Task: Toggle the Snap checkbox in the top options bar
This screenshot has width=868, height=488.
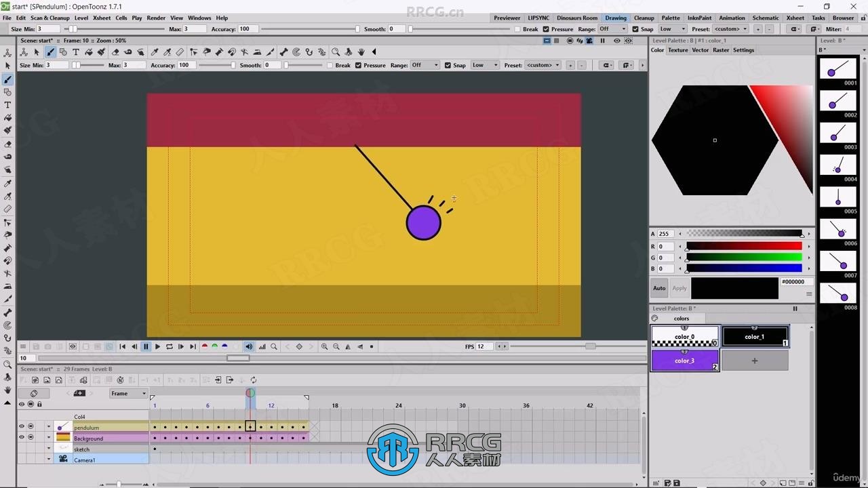Action: 635,29
